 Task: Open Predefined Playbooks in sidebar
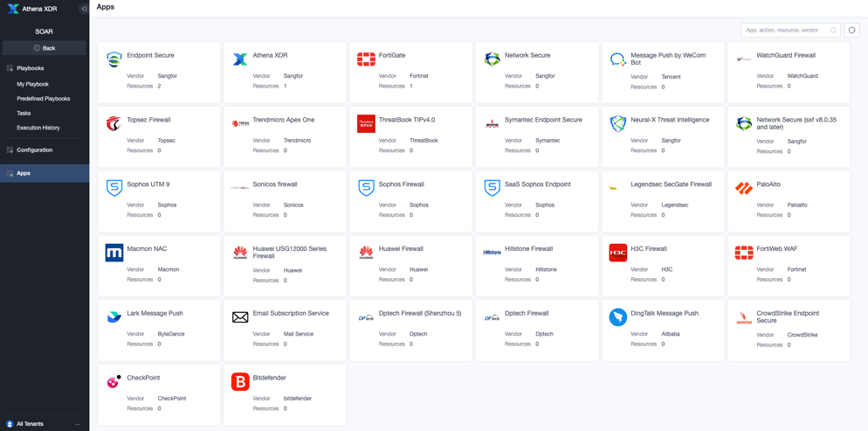click(x=43, y=99)
